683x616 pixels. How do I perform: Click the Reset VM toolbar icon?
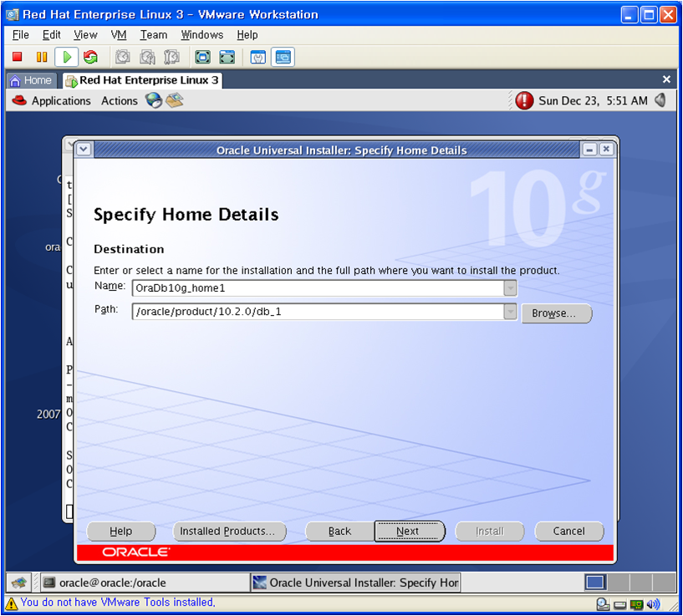point(90,57)
